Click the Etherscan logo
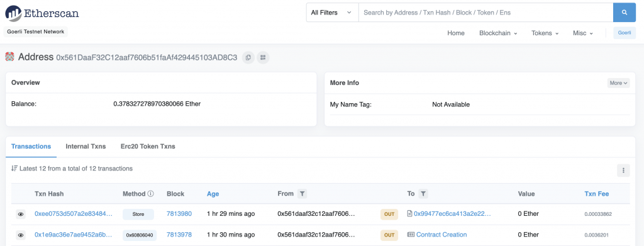This screenshot has width=644, height=246. [x=42, y=13]
